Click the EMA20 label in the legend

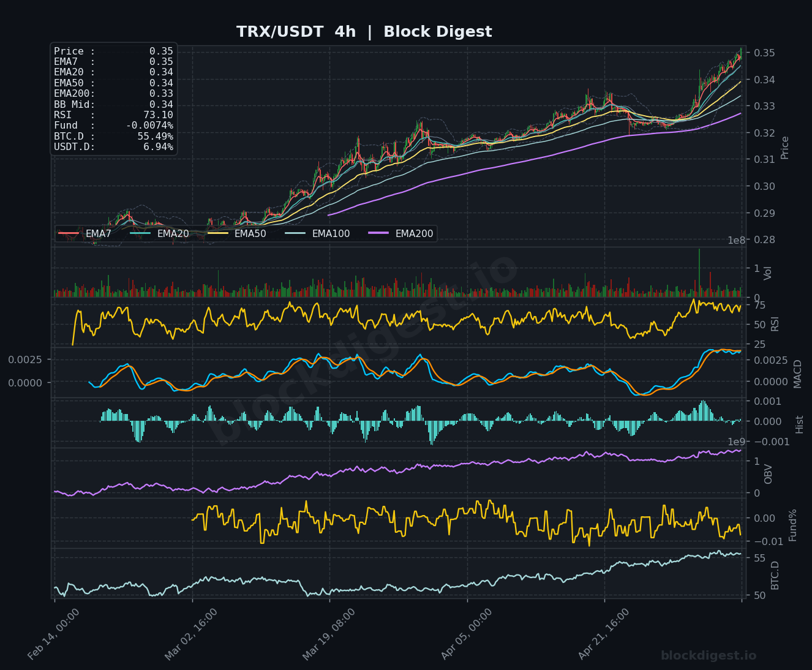click(173, 233)
